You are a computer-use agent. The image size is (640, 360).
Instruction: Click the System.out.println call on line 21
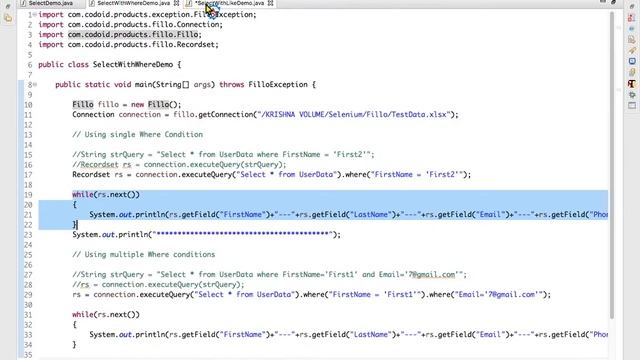point(349,215)
